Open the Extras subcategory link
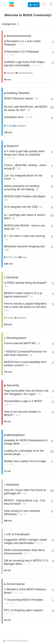The width and height of the screenshot is (56, 644). pyautogui.click(x=23, y=257)
